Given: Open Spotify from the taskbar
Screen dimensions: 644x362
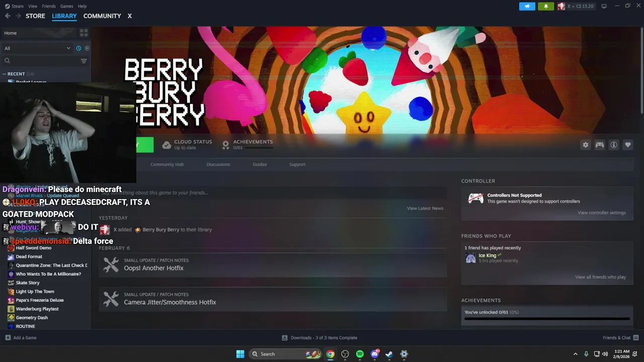Looking at the screenshot, I should point(360,354).
